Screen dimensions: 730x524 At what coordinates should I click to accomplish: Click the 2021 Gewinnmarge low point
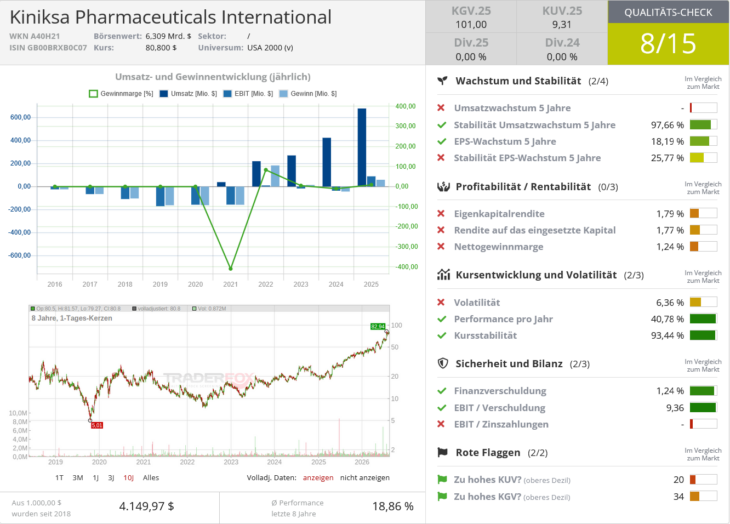tap(230, 269)
